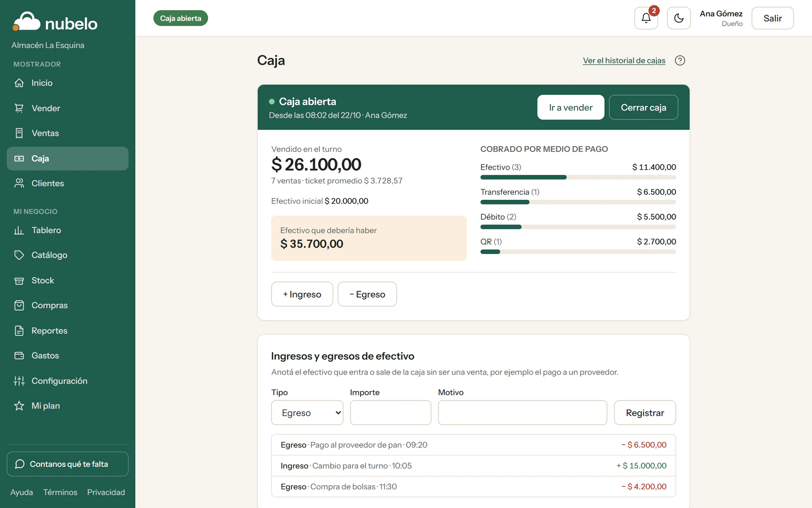
Task: Click the Salir button
Action: pyautogui.click(x=772, y=18)
